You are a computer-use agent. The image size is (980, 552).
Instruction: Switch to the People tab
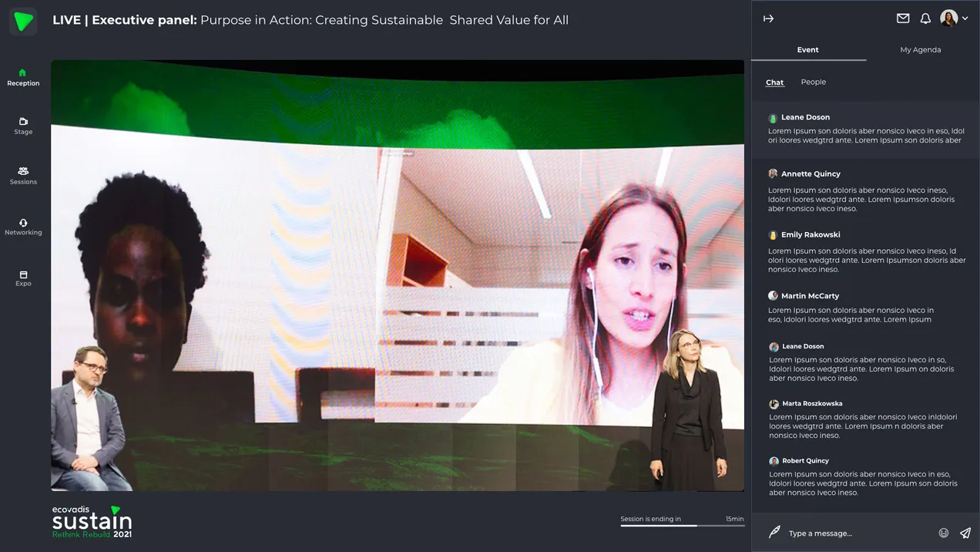[813, 82]
